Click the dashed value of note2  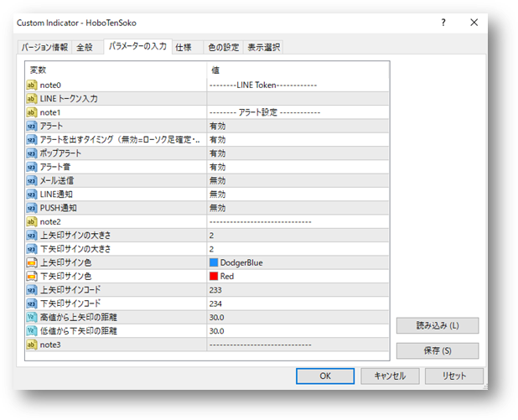pos(298,222)
